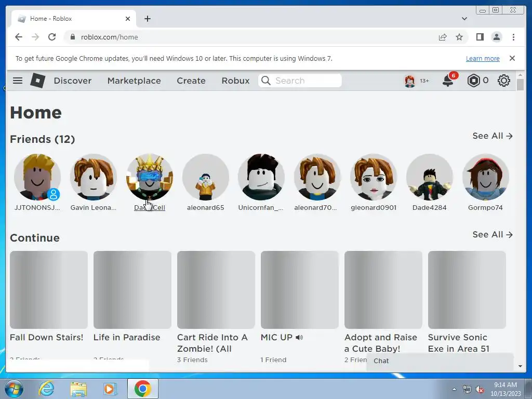Open the Discover menu item
Viewport: 532px width, 399px height.
coord(73,81)
